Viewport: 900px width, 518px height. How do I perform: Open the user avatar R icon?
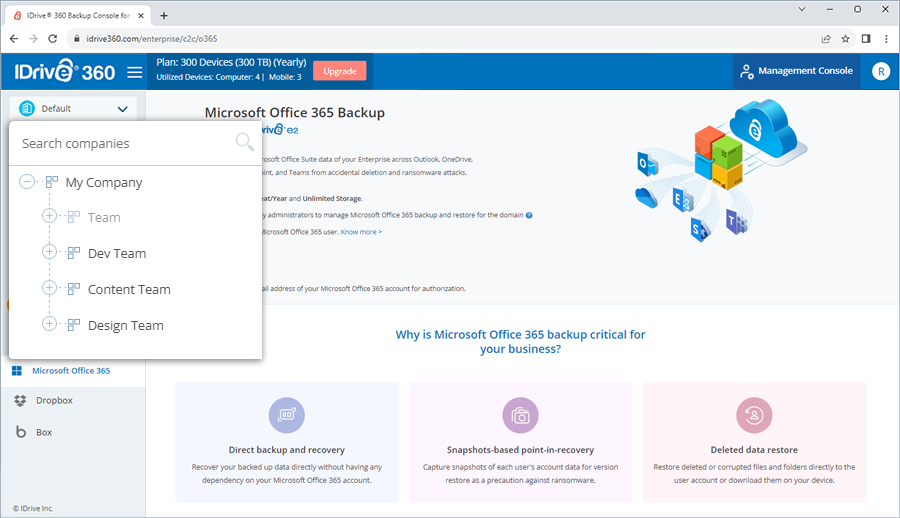(880, 71)
